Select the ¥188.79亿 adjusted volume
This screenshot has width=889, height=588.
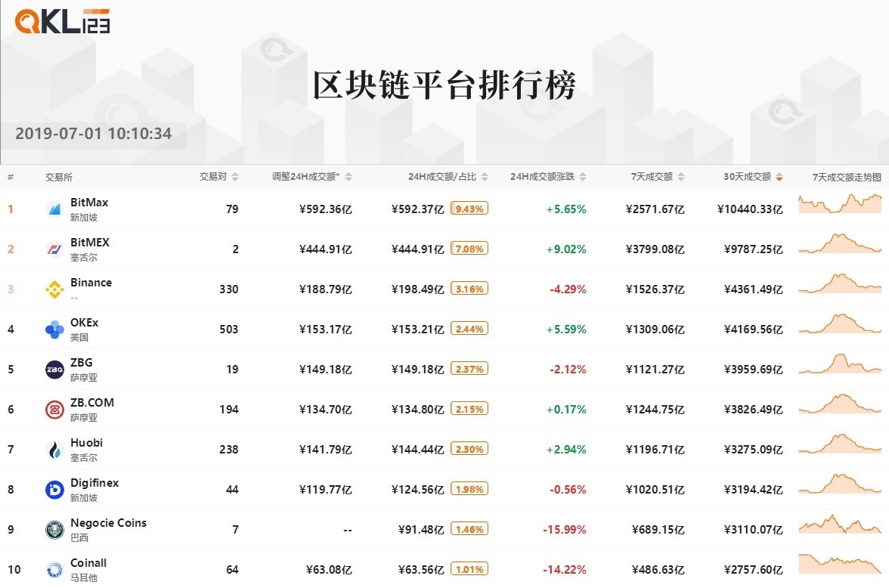[325, 289]
